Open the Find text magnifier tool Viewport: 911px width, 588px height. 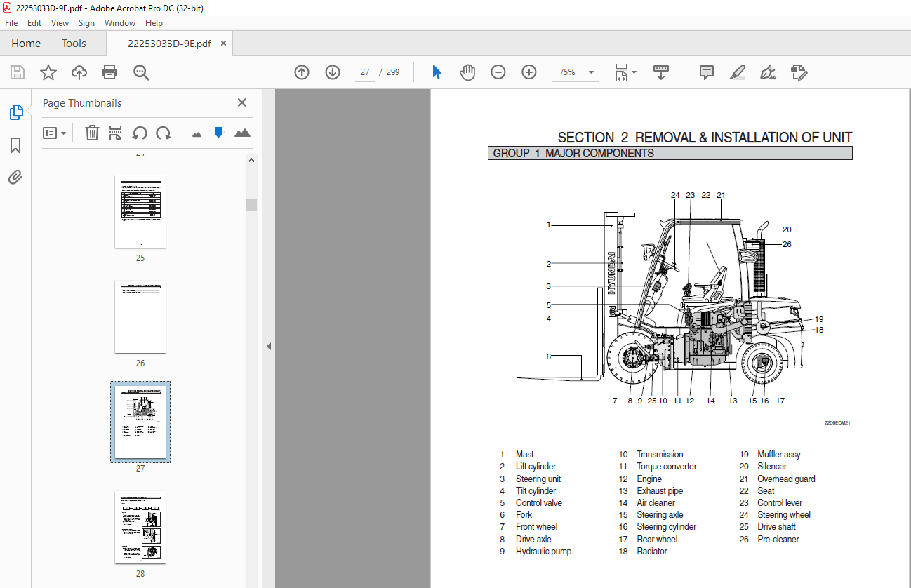coord(141,72)
